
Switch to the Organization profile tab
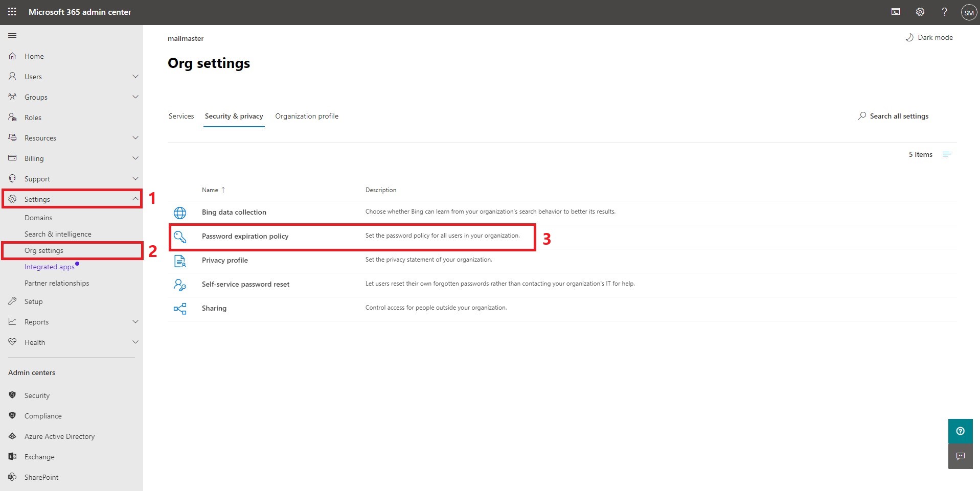[x=307, y=116]
